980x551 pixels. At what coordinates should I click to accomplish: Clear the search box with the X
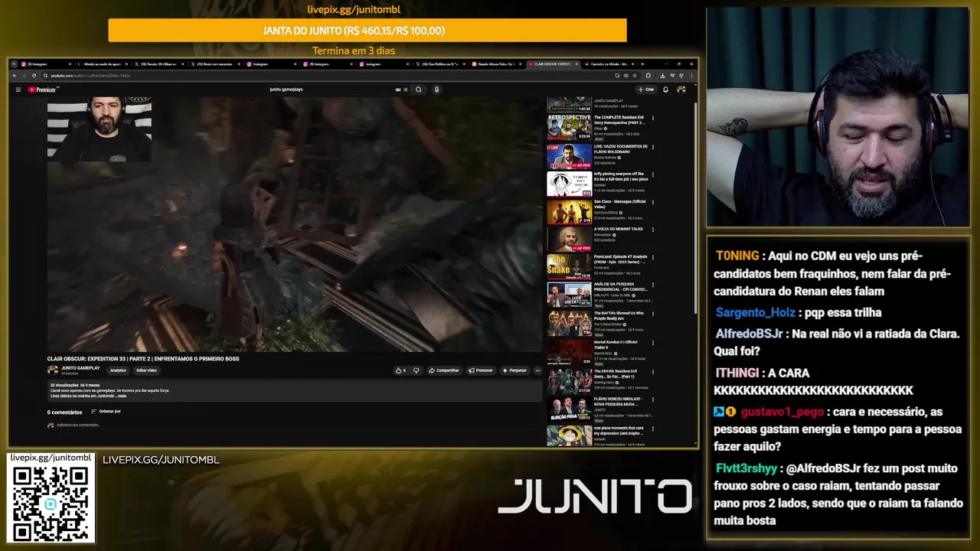405,90
